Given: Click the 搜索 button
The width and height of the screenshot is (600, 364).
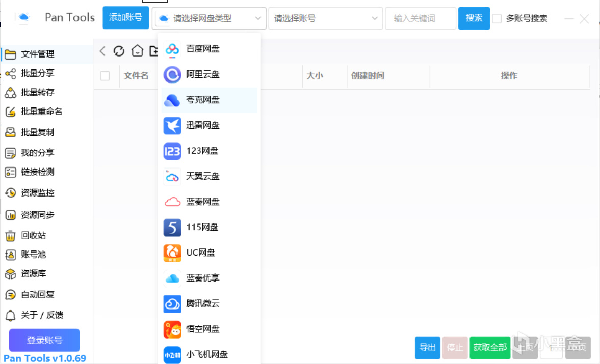Looking at the screenshot, I should pos(474,18).
